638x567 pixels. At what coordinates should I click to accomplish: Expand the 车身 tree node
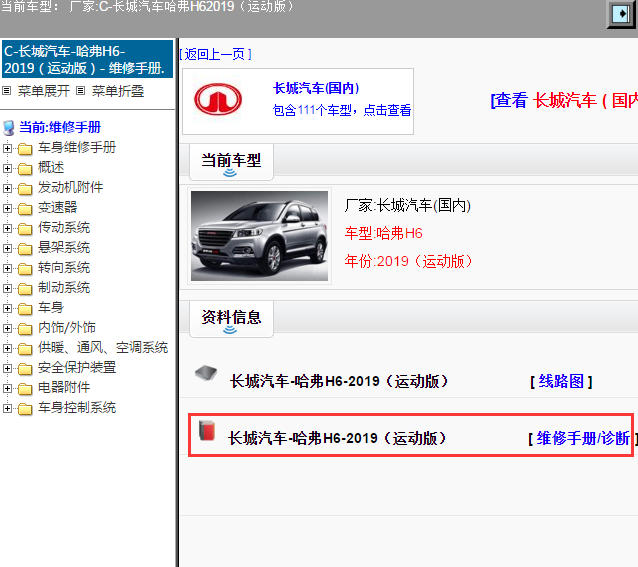click(x=7, y=308)
